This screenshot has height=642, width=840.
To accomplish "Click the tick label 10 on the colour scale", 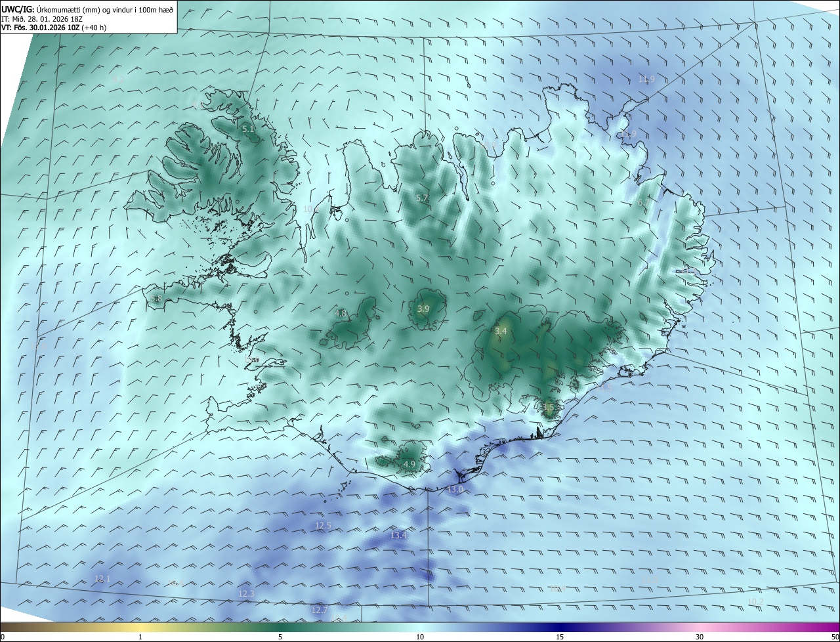I will (420, 637).
